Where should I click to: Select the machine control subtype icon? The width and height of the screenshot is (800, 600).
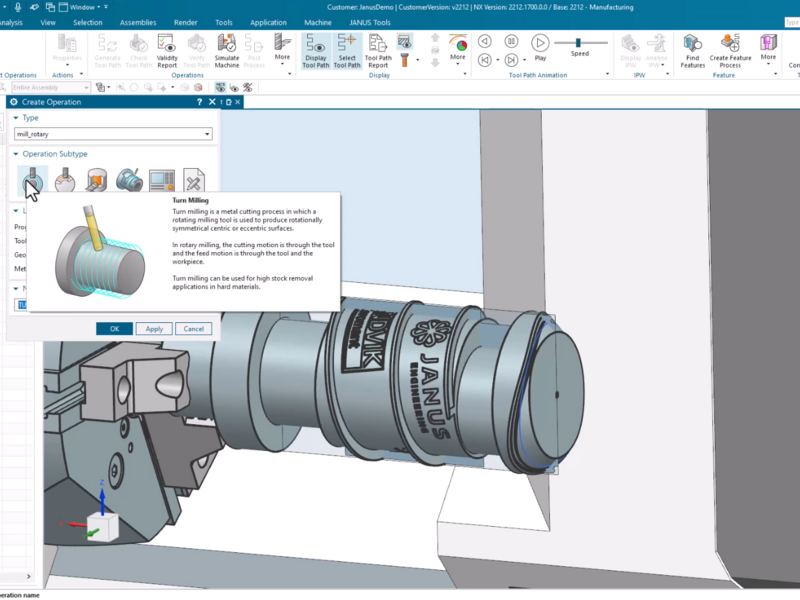coord(162,180)
